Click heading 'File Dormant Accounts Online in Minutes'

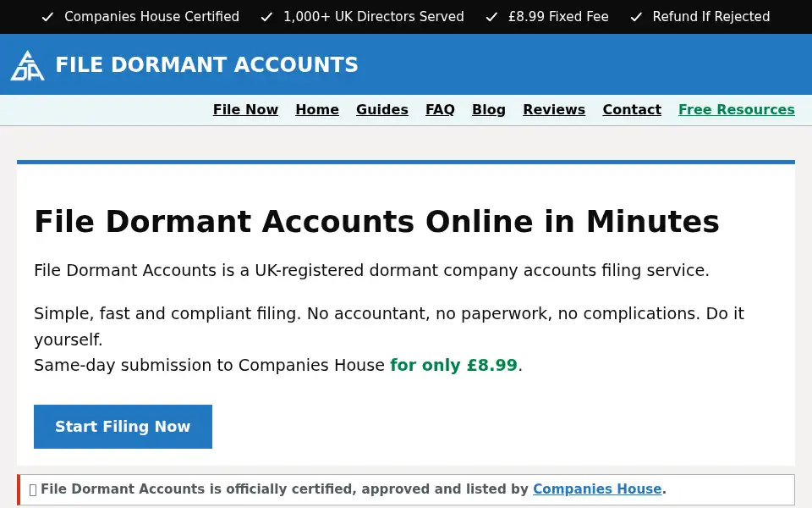[x=376, y=221]
